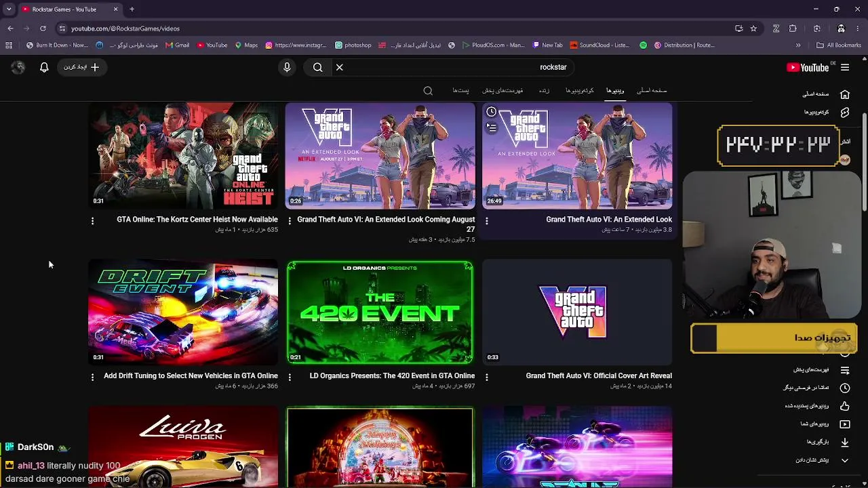This screenshot has height=488, width=868.
Task: Open the 420 Event thumbnail
Action: (x=380, y=312)
